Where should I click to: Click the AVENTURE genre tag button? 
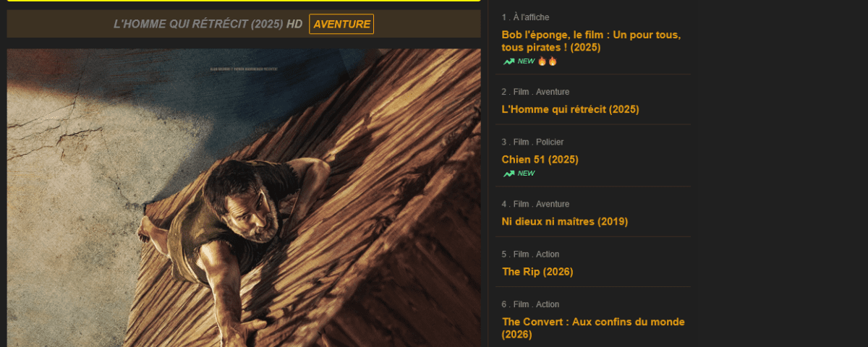(341, 24)
